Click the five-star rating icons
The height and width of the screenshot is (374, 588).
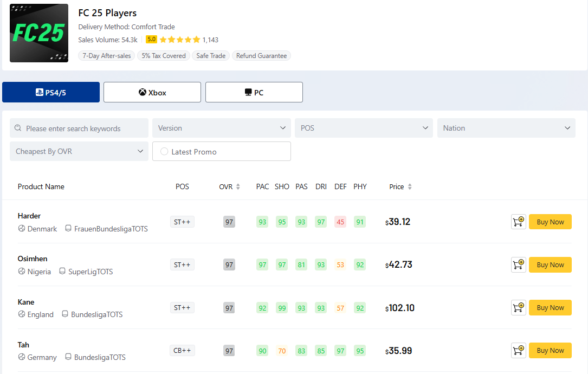click(x=180, y=40)
